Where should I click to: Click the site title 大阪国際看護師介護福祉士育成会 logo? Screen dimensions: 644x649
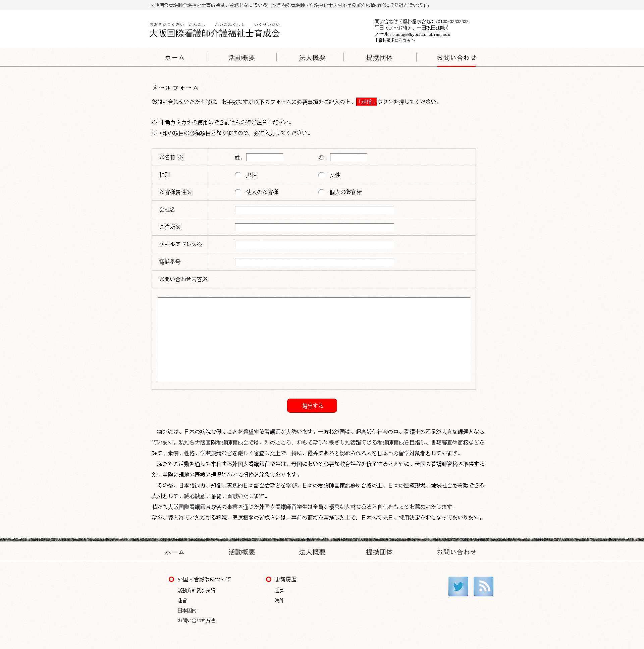214,33
